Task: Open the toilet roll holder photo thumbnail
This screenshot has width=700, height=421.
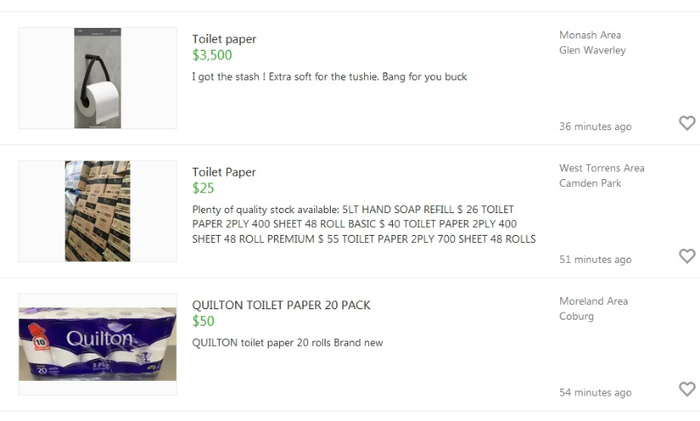Action: (98, 78)
